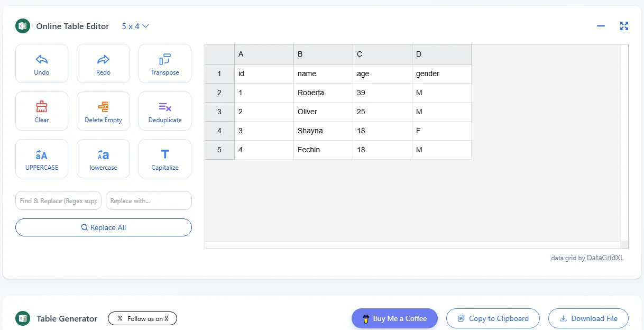Click the Buy Me a Coffee button
Screen dimensions: 644x330
tap(394, 318)
